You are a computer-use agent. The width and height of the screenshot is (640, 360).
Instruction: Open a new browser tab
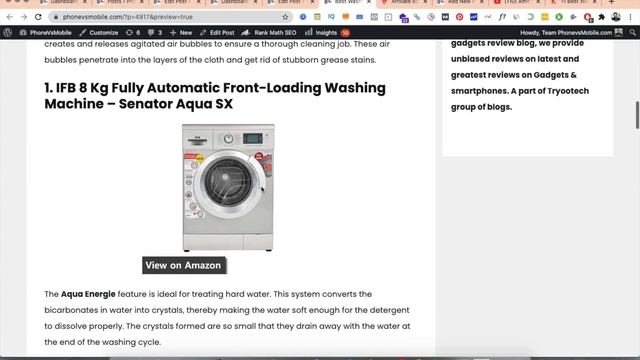coord(611,2)
